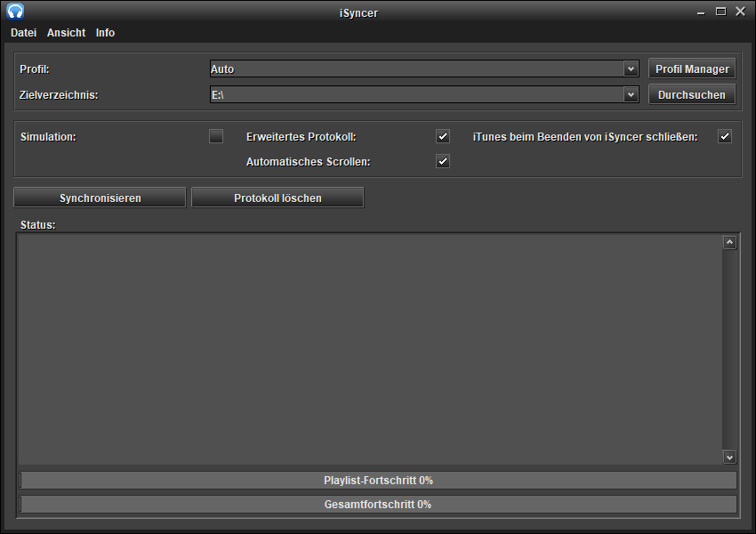Toggle the Automatisches Scrollen checkbox
The image size is (756, 534).
[x=443, y=161]
